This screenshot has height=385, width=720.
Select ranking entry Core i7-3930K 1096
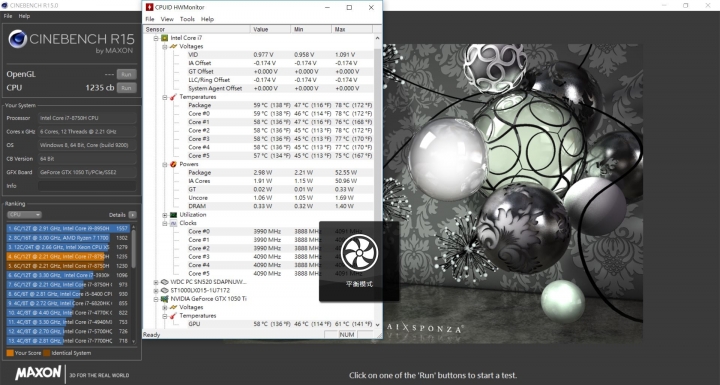click(68, 275)
